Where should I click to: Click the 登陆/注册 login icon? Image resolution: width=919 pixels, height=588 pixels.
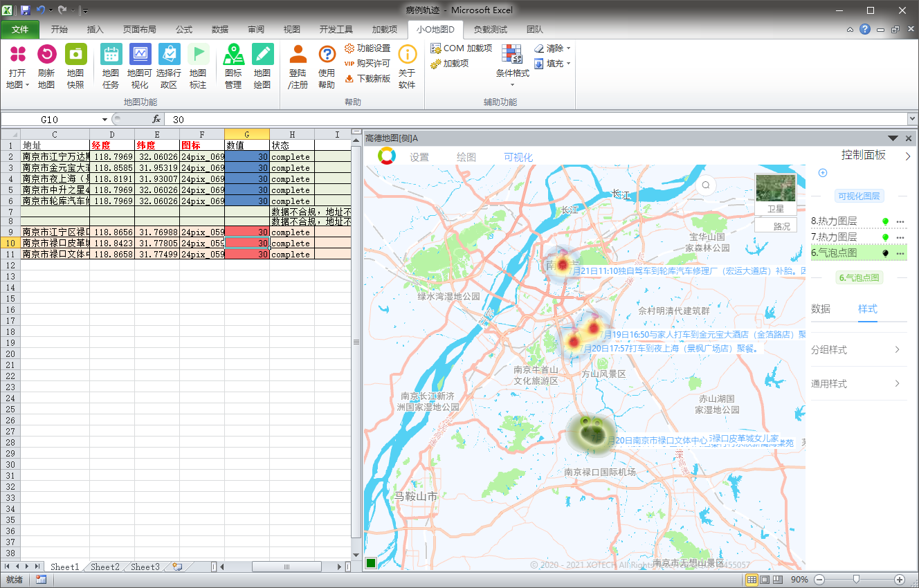coord(298,55)
